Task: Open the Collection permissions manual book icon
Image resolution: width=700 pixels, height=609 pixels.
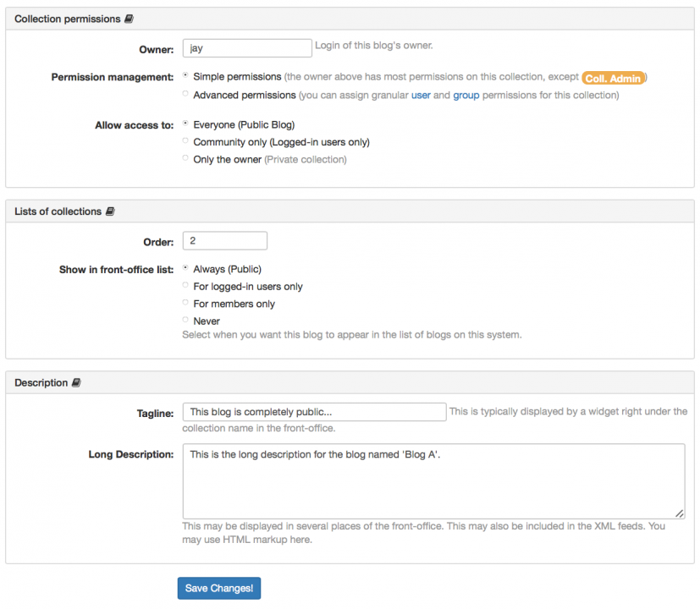Action: [x=129, y=19]
